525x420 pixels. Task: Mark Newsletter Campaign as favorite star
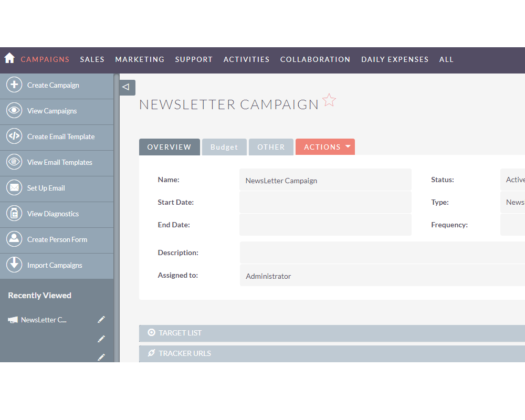[x=329, y=100]
